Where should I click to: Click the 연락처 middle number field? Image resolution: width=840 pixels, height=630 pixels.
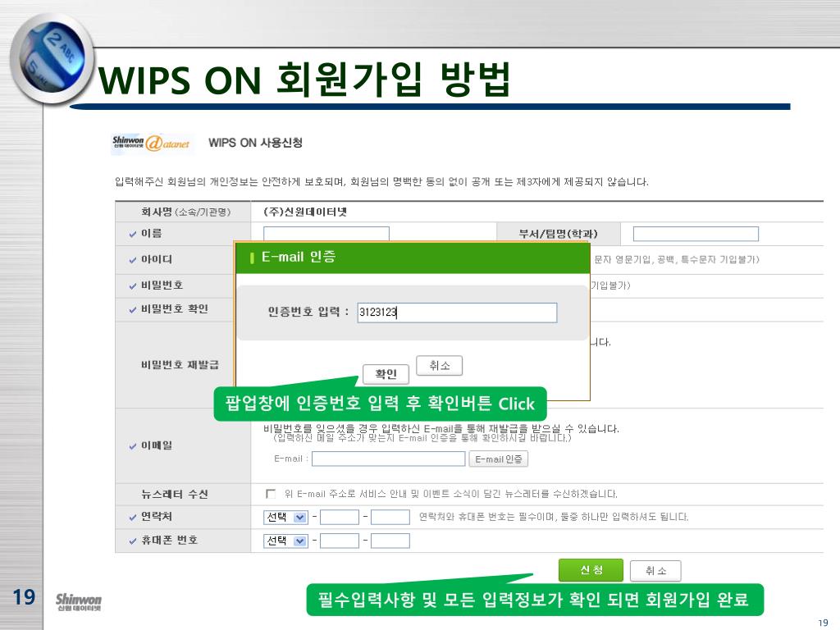click(340, 518)
